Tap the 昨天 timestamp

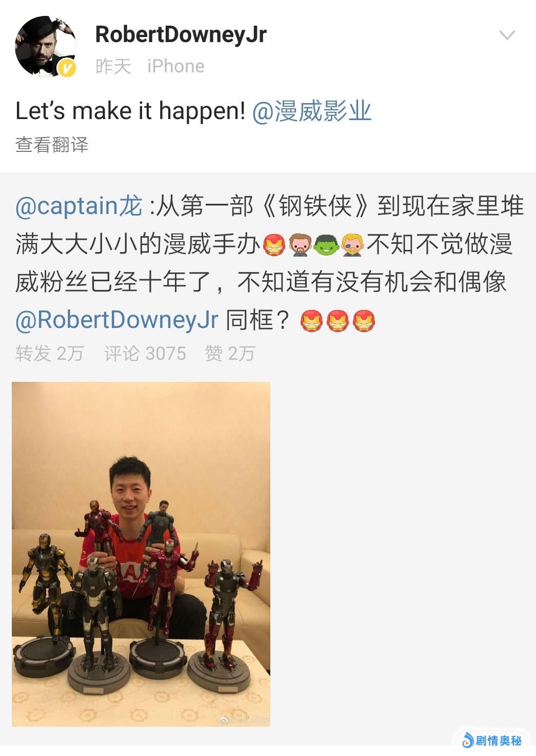113,66
